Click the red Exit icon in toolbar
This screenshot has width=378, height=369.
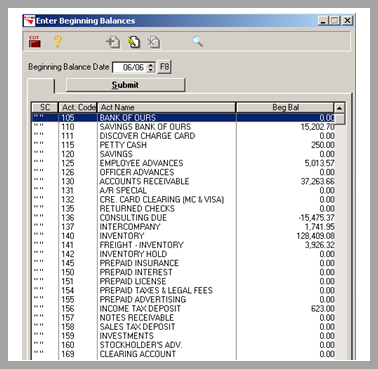tap(34, 42)
